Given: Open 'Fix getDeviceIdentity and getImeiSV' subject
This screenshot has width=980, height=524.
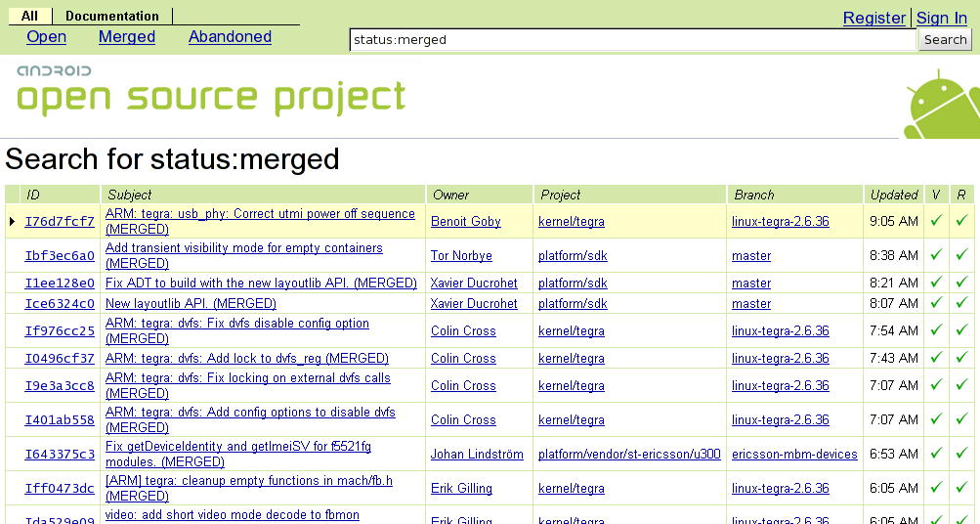Looking at the screenshot, I should (238, 454).
